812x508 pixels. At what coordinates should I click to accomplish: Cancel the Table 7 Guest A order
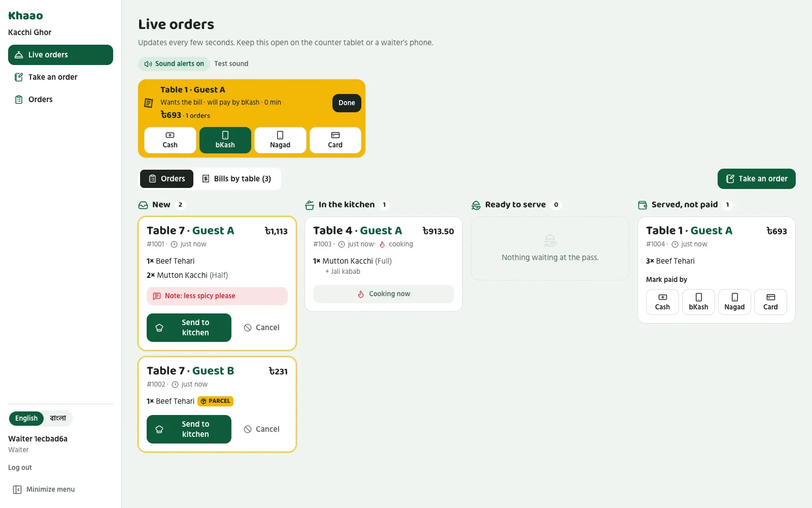click(x=261, y=328)
